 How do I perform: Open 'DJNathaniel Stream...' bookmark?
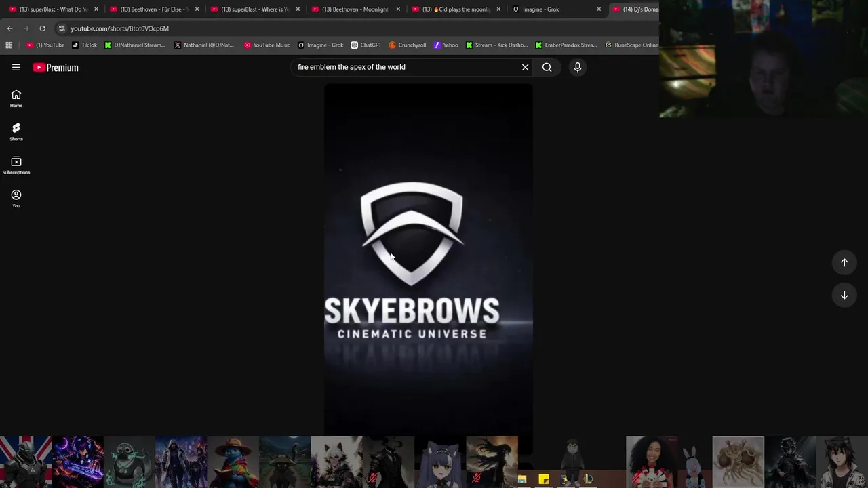[135, 45]
